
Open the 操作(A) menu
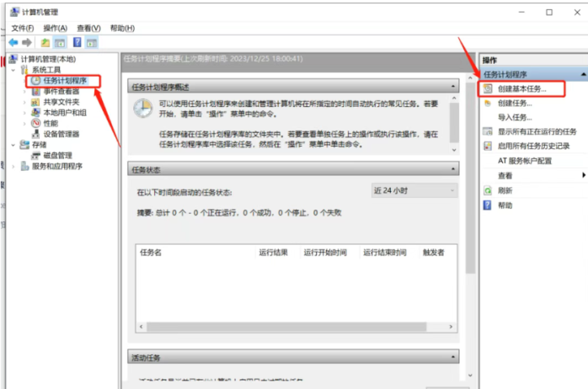pyautogui.click(x=56, y=28)
